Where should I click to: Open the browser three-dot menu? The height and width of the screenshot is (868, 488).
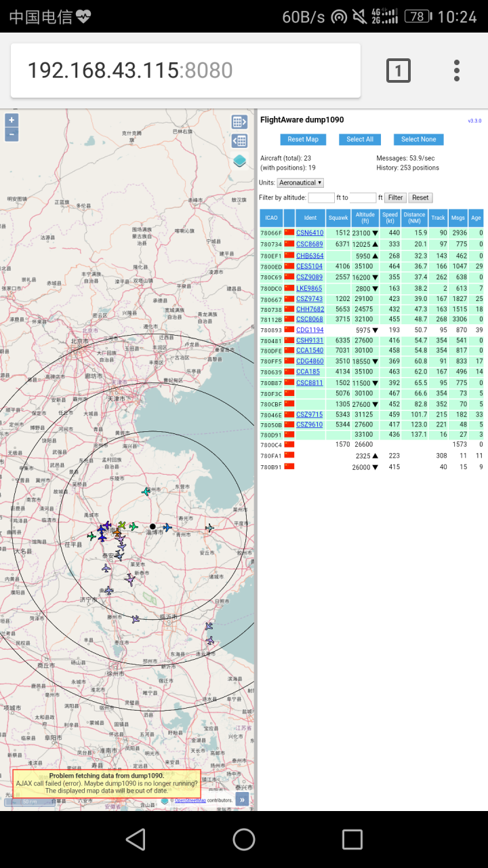[x=457, y=71]
